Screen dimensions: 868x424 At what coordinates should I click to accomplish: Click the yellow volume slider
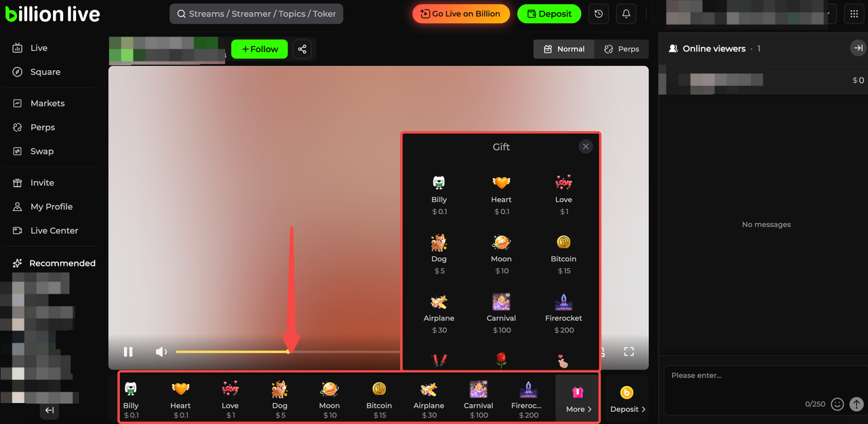[x=232, y=351]
